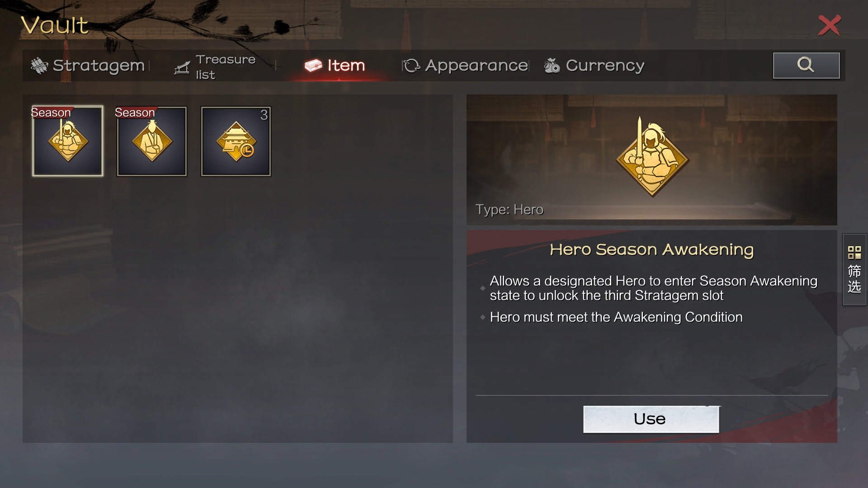Close the Vault with the red X
This screenshot has width=868, height=488.
(x=830, y=25)
